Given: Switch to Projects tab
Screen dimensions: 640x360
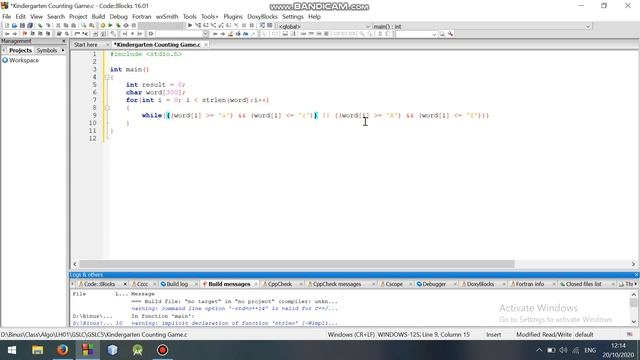Looking at the screenshot, I should pos(20,50).
